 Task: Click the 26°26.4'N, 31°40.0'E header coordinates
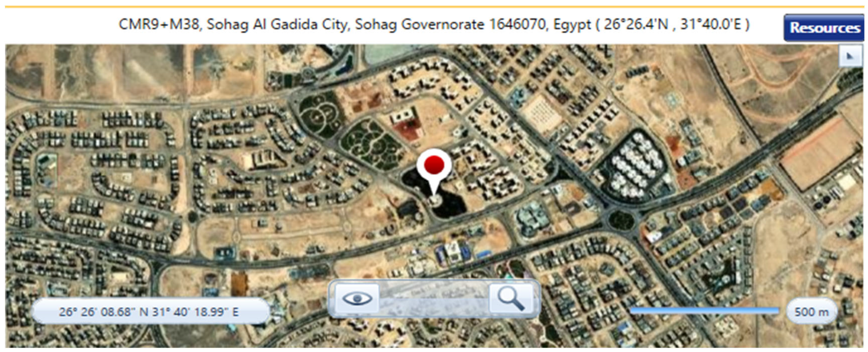tap(673, 24)
